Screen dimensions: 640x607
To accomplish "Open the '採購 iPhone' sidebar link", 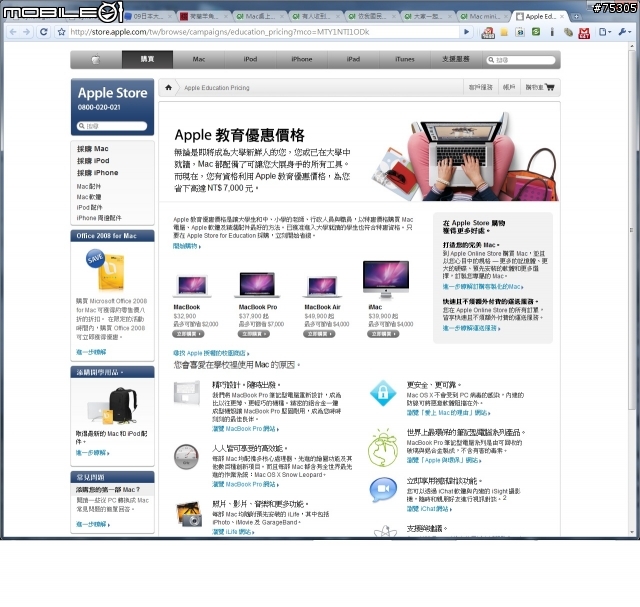I will 98,173.
